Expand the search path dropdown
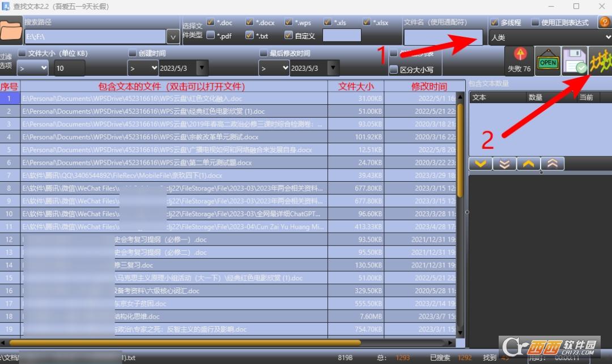612x364 pixels. 173,37
